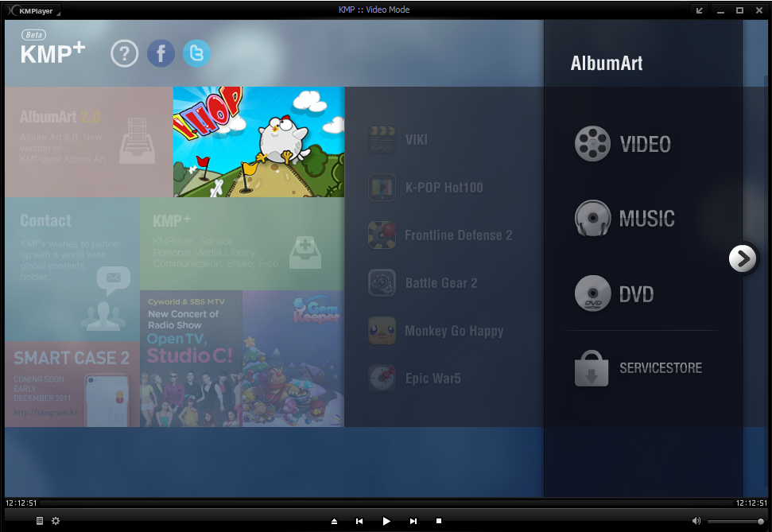Skip to the next track
This screenshot has height=532, width=772.
pos(413,521)
